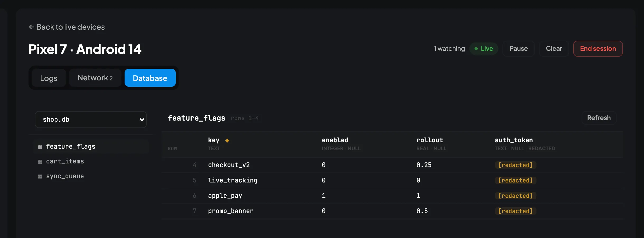Screen dimensions: 644x238
Task: Select the feature_flags table
Action: click(x=91, y=147)
